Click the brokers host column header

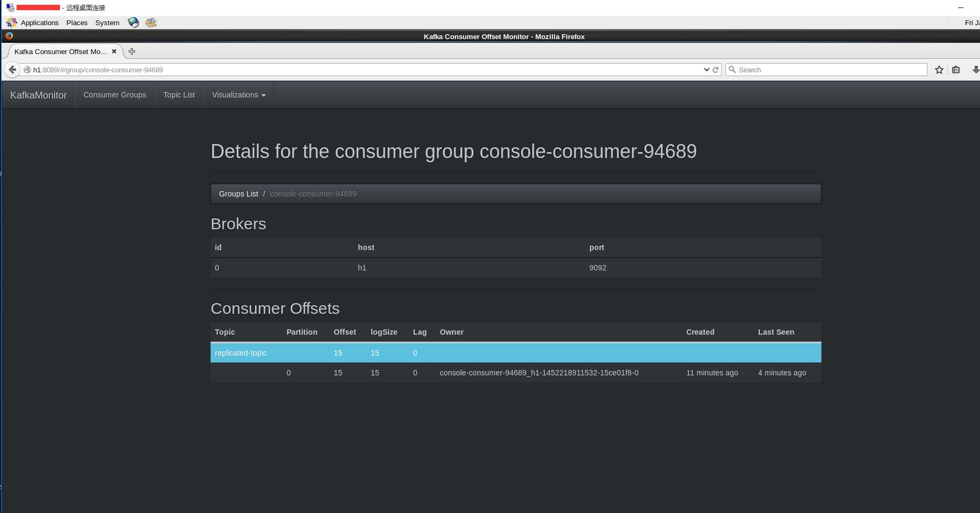[x=366, y=247]
